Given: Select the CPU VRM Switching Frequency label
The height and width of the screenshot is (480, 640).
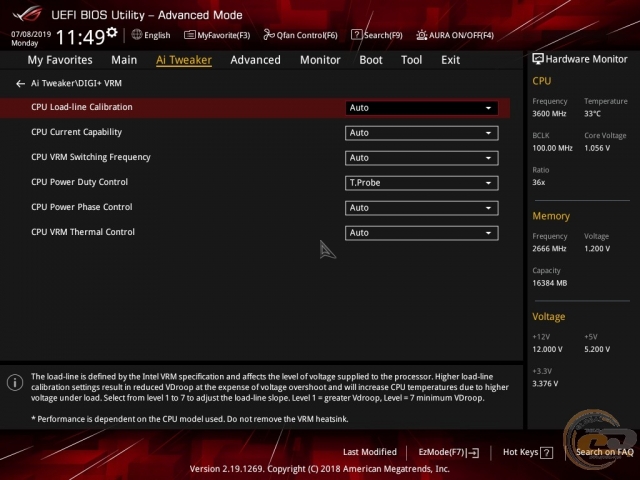Looking at the screenshot, I should [x=91, y=157].
